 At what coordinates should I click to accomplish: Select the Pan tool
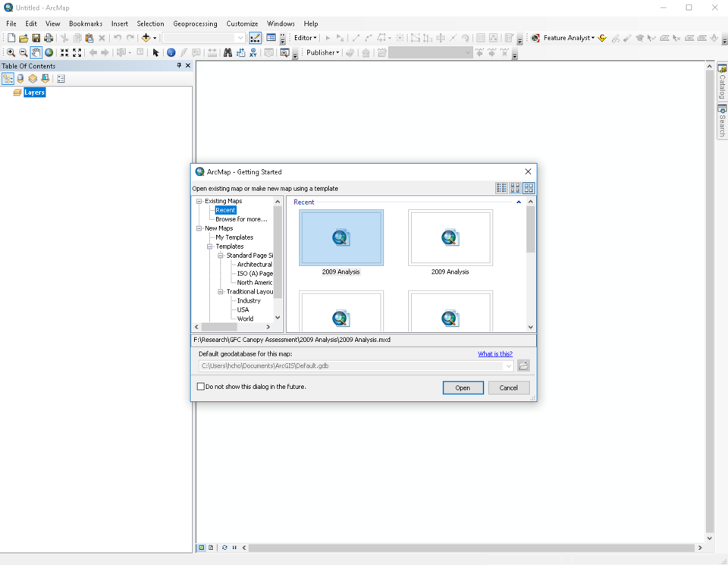(36, 52)
